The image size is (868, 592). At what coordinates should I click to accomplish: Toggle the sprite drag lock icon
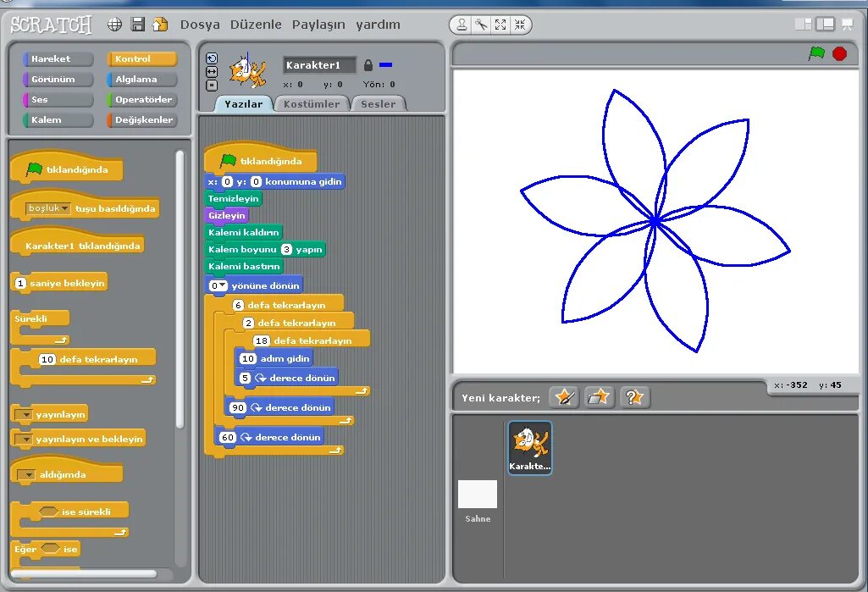pyautogui.click(x=368, y=65)
